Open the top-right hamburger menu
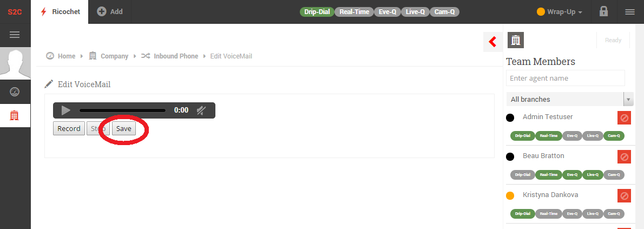 point(629,12)
